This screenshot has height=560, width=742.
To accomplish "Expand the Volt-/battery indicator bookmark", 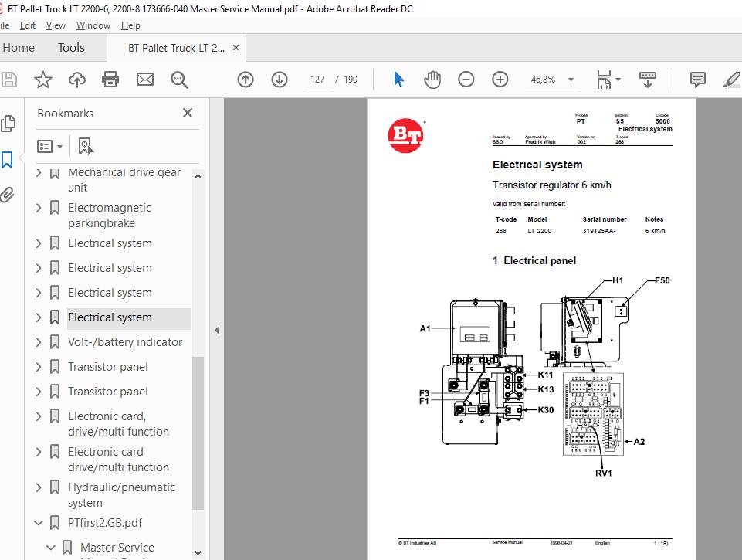I will point(39,341).
